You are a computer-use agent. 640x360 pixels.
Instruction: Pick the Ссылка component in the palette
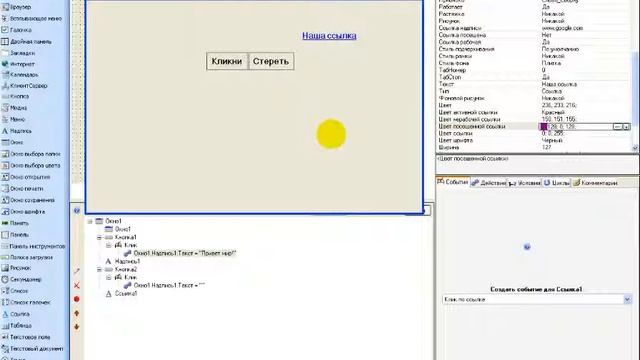[x=16, y=314]
